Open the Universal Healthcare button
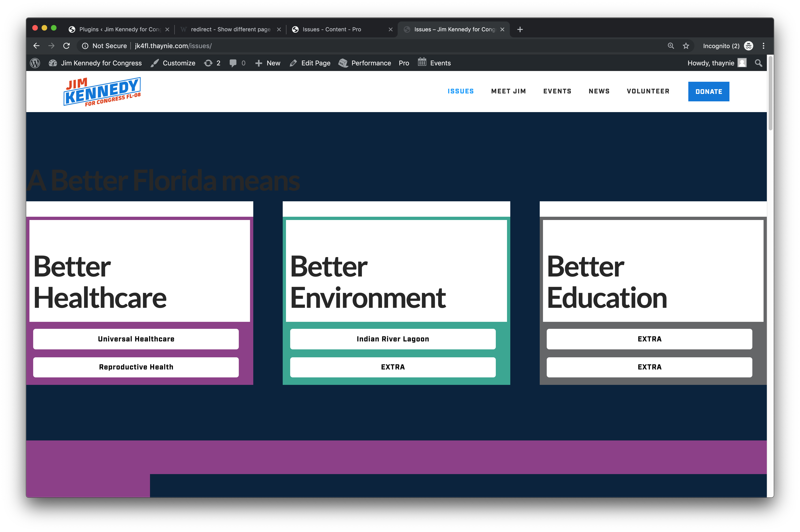This screenshot has width=800, height=532. tap(136, 339)
